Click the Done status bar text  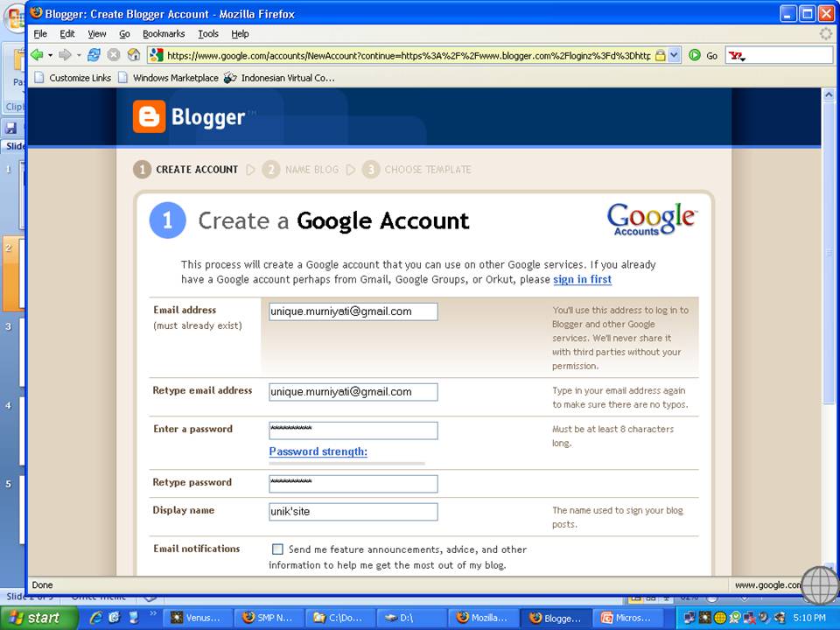click(42, 585)
